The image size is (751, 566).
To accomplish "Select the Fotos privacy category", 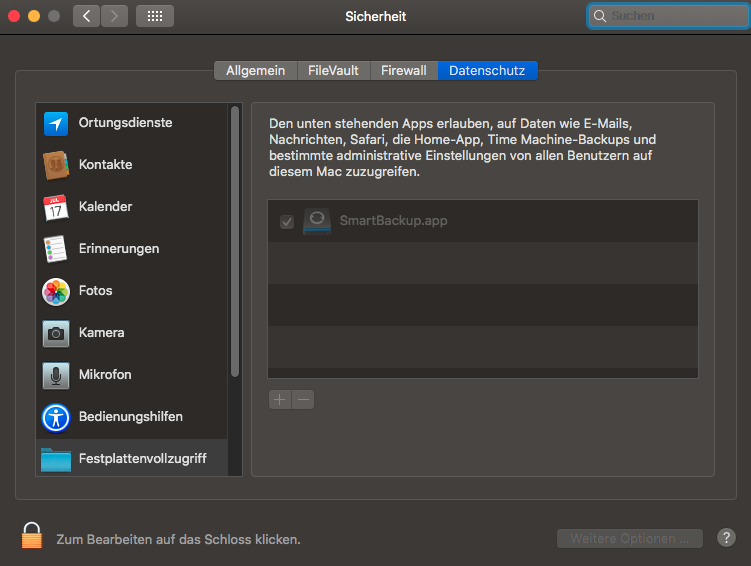I will pyautogui.click(x=95, y=291).
